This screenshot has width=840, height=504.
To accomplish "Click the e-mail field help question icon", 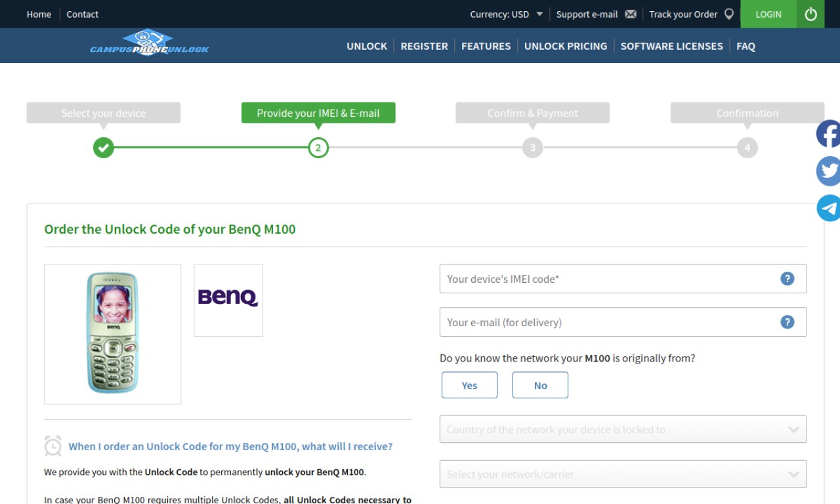I will tap(787, 322).
